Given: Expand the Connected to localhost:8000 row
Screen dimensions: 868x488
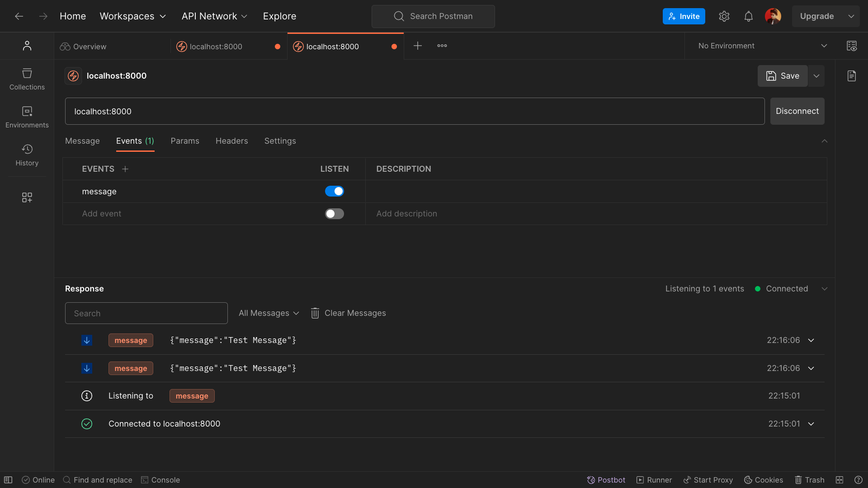Looking at the screenshot, I should click(x=811, y=424).
